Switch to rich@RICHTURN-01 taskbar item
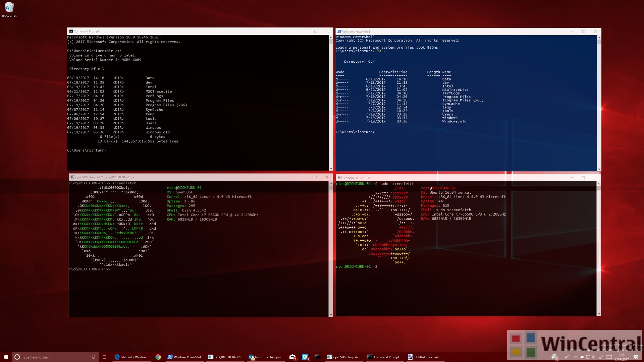Viewport: 644px width, 362px height. [225, 357]
